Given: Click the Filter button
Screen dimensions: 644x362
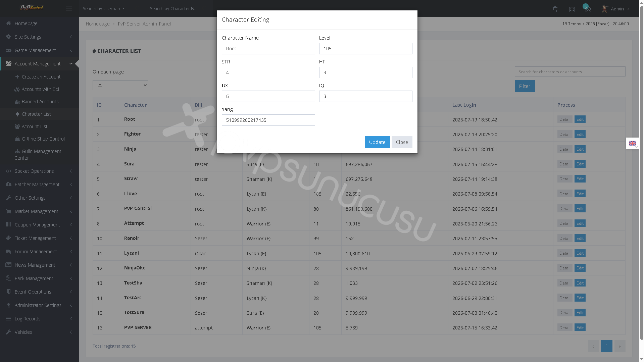Looking at the screenshot, I should click(x=525, y=86).
